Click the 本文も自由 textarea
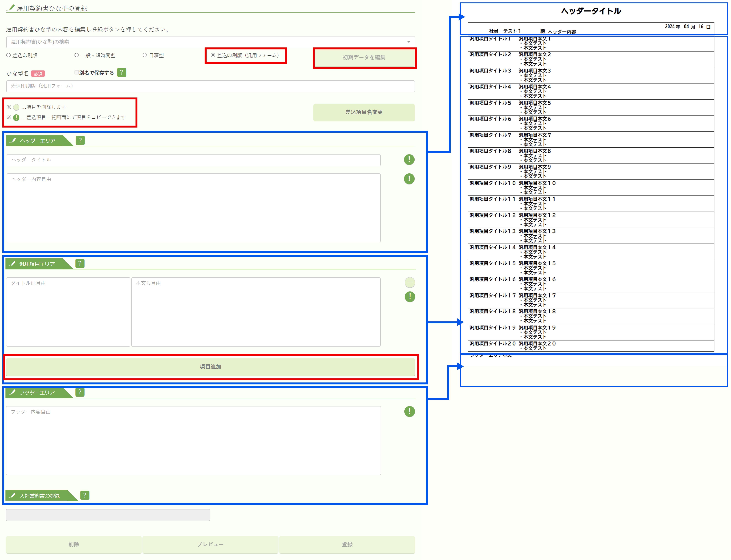This screenshot has width=731, height=560. point(256,312)
